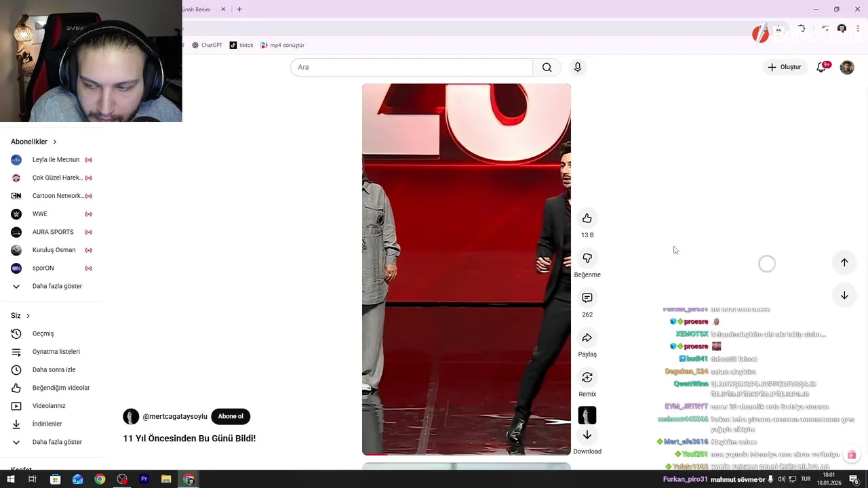This screenshot has height=488, width=868.
Task: Open Chrome extensions puzzle icon
Action: (x=801, y=28)
